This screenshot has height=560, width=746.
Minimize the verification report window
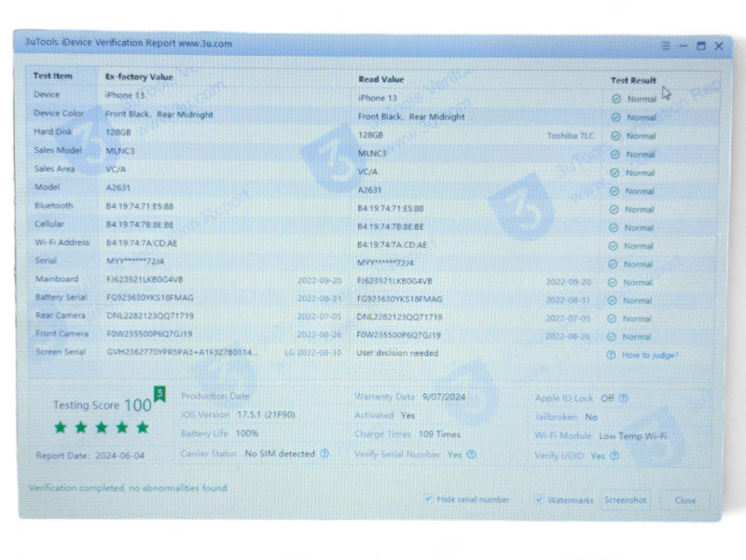684,46
